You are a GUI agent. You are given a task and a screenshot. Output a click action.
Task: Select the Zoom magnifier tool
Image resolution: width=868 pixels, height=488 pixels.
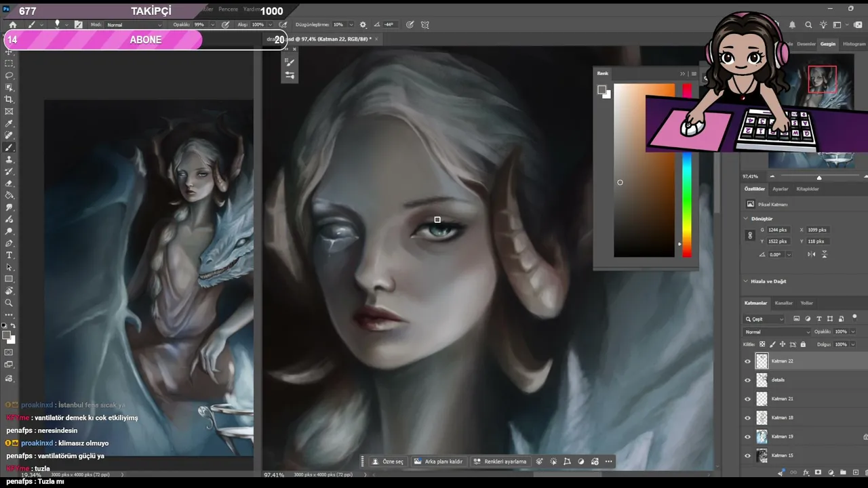[x=9, y=303]
